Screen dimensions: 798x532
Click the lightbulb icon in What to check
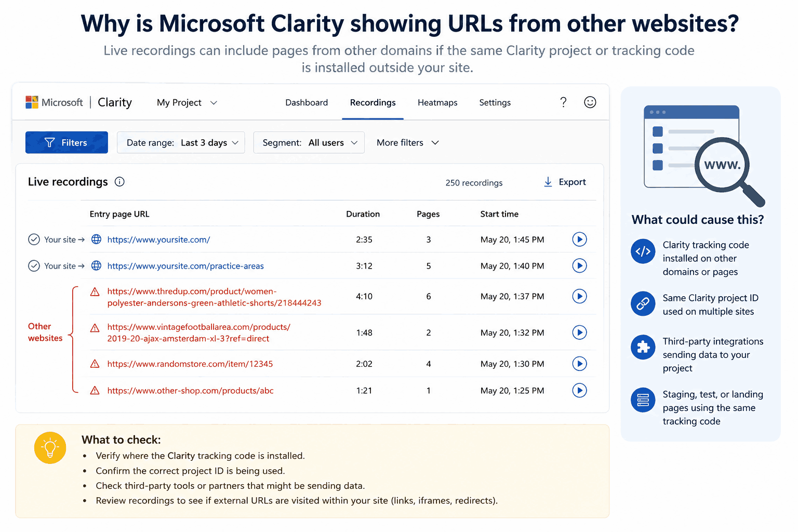(50, 448)
